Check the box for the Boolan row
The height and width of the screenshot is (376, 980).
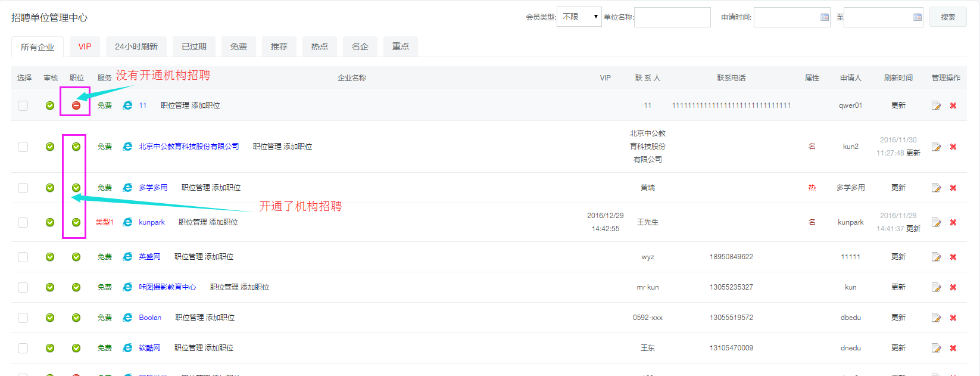[x=23, y=318]
